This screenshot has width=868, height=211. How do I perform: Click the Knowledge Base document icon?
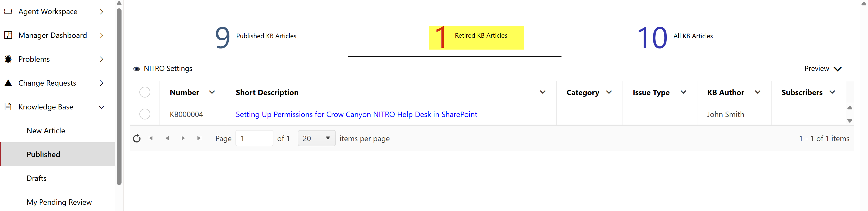tap(8, 107)
